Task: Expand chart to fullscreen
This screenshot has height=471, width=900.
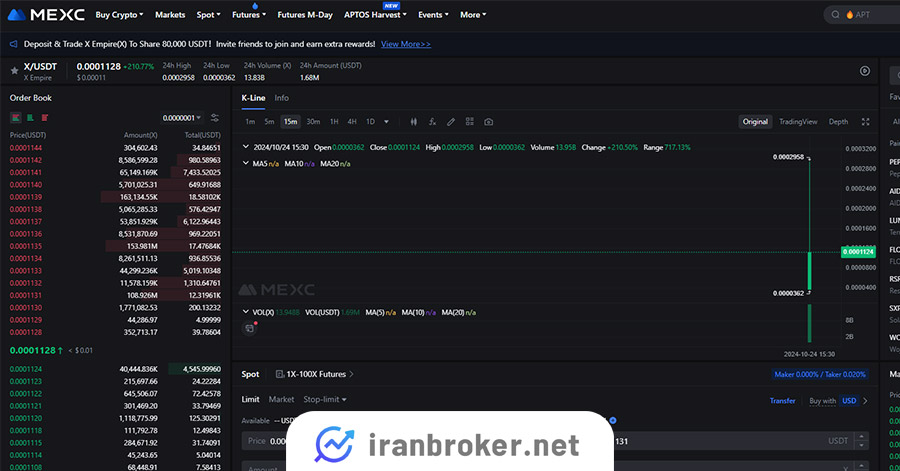Action: click(866, 122)
